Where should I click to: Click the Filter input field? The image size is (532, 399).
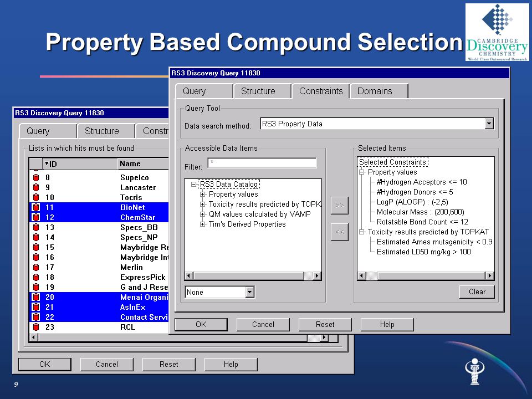click(x=262, y=163)
